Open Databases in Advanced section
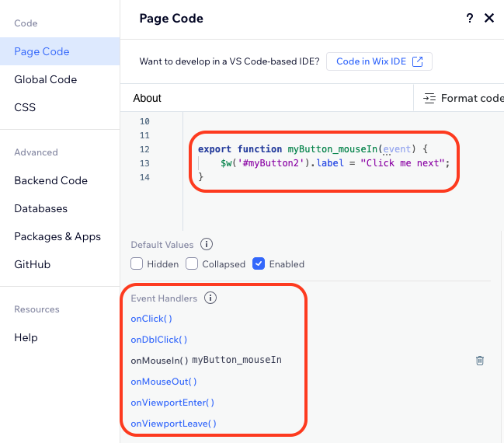This screenshot has width=504, height=443. [41, 208]
